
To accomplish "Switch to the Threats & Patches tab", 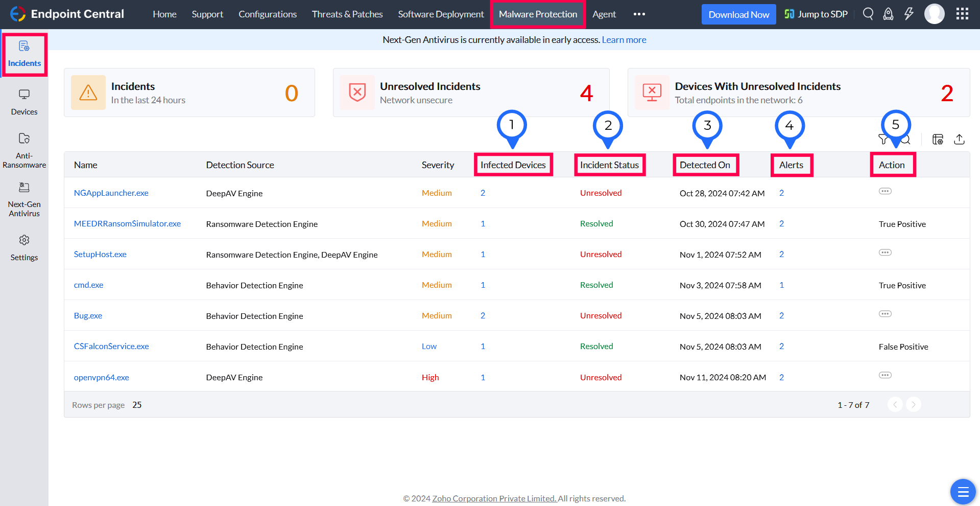I will pos(347,14).
